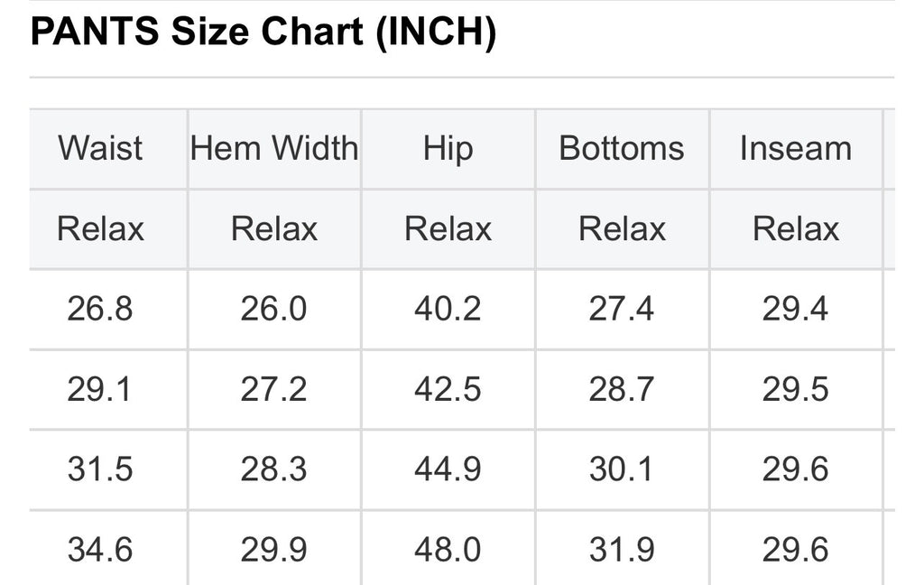
Task: Select the Waist column header
Action: (100, 148)
